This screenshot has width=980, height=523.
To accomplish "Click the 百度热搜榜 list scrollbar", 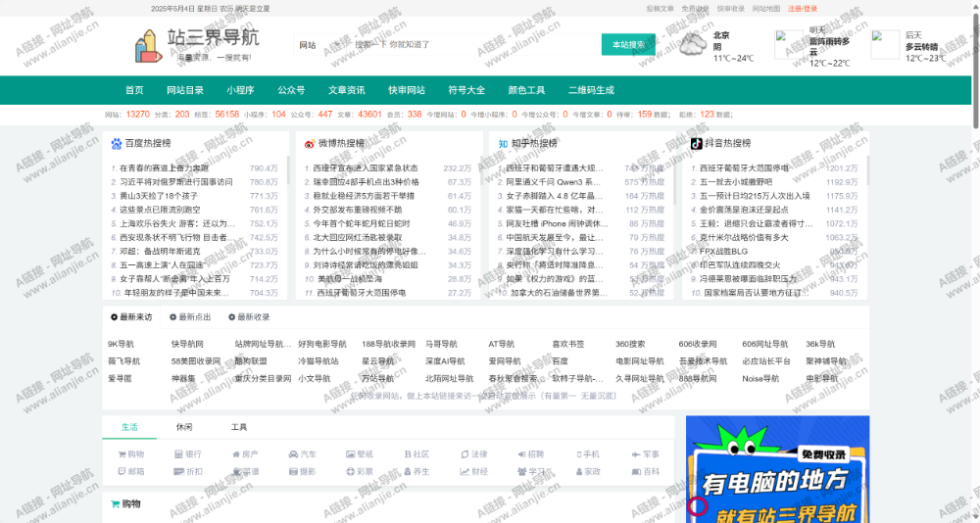I will point(288,170).
